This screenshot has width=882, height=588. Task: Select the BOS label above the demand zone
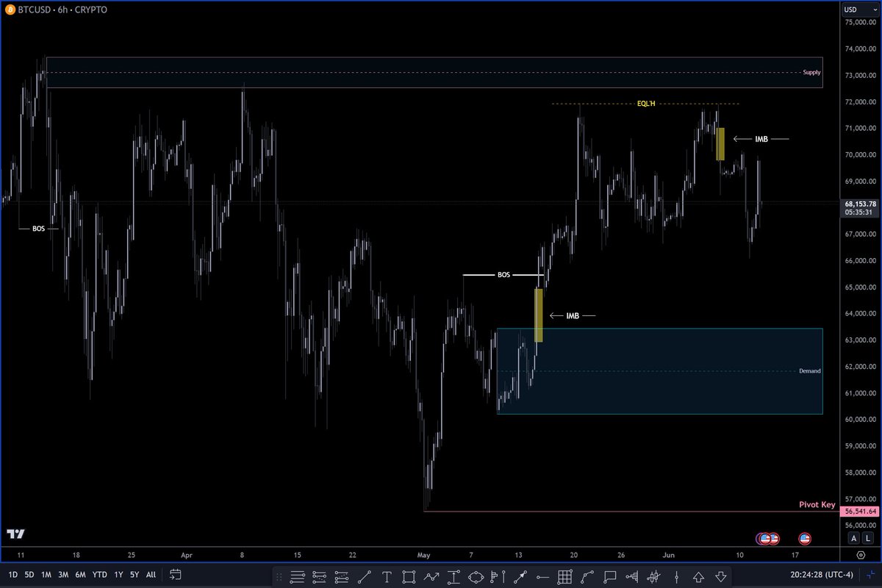point(503,275)
